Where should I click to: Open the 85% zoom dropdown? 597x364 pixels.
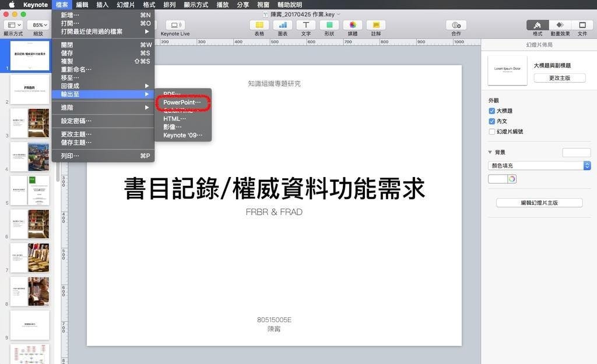(x=38, y=25)
